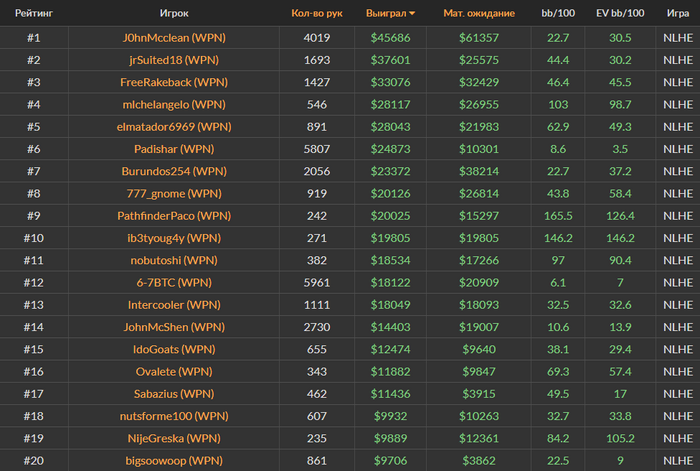Open Burundos254 (WPN) player link
The width and height of the screenshot is (700, 471).
point(174,171)
